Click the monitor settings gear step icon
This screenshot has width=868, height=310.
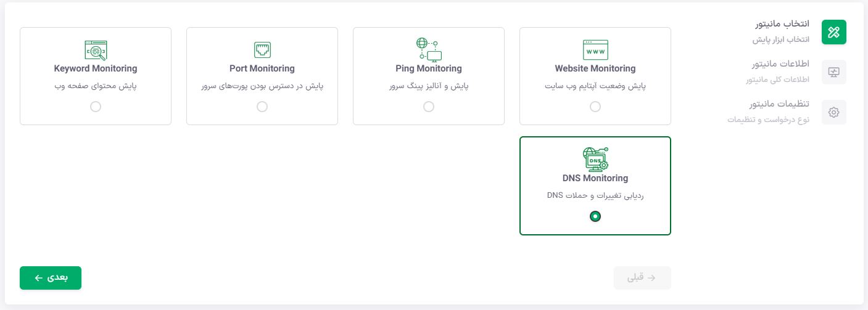click(x=833, y=112)
